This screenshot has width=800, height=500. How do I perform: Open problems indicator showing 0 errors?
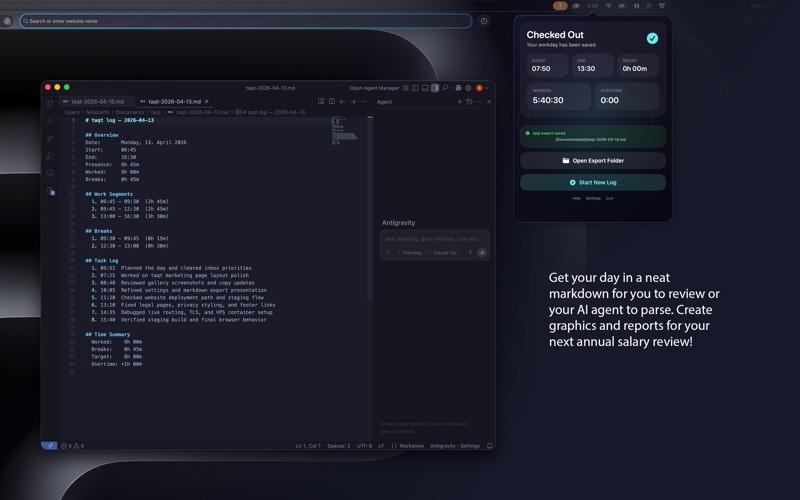point(72,446)
